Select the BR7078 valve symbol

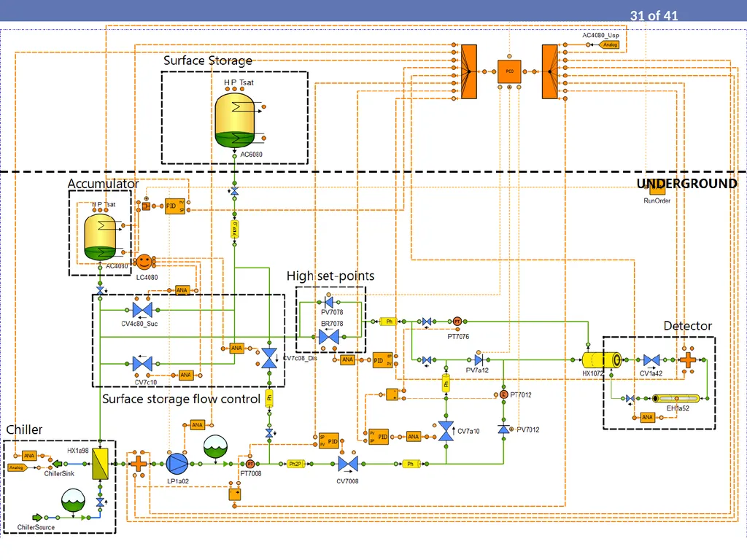[329, 337]
